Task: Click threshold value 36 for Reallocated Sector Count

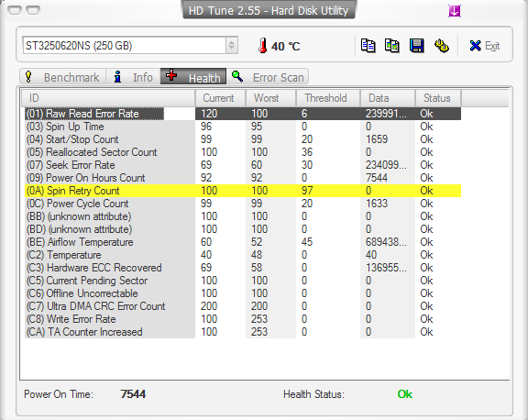Action: point(307,152)
